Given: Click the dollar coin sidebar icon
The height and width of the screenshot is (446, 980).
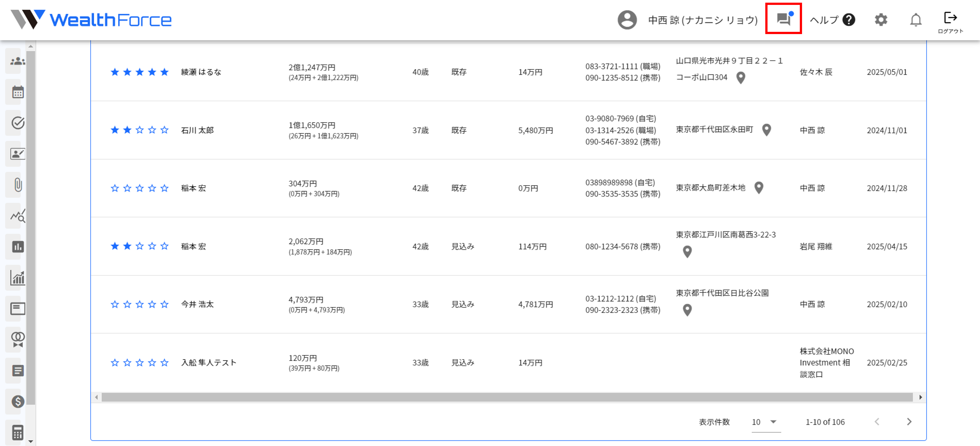Looking at the screenshot, I should [18, 401].
